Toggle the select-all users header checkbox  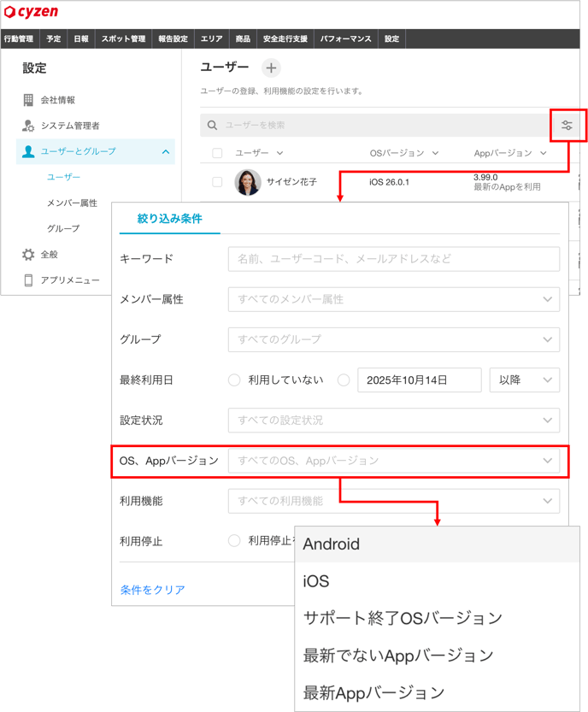coord(217,154)
